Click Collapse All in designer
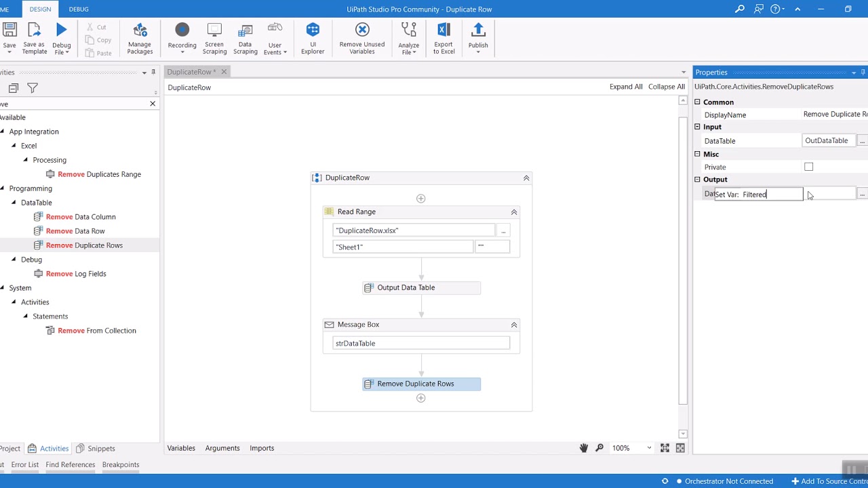Image resolution: width=868 pixels, height=488 pixels. tap(667, 87)
